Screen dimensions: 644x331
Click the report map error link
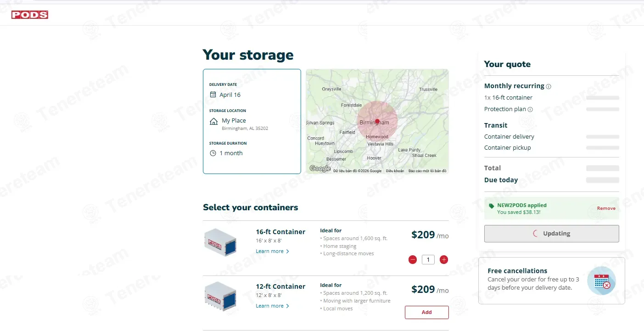[x=427, y=171]
